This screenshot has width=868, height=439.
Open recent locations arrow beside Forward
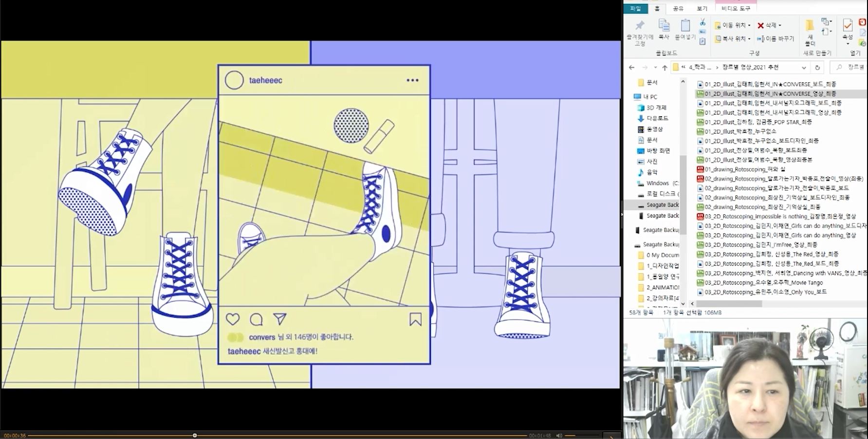655,68
